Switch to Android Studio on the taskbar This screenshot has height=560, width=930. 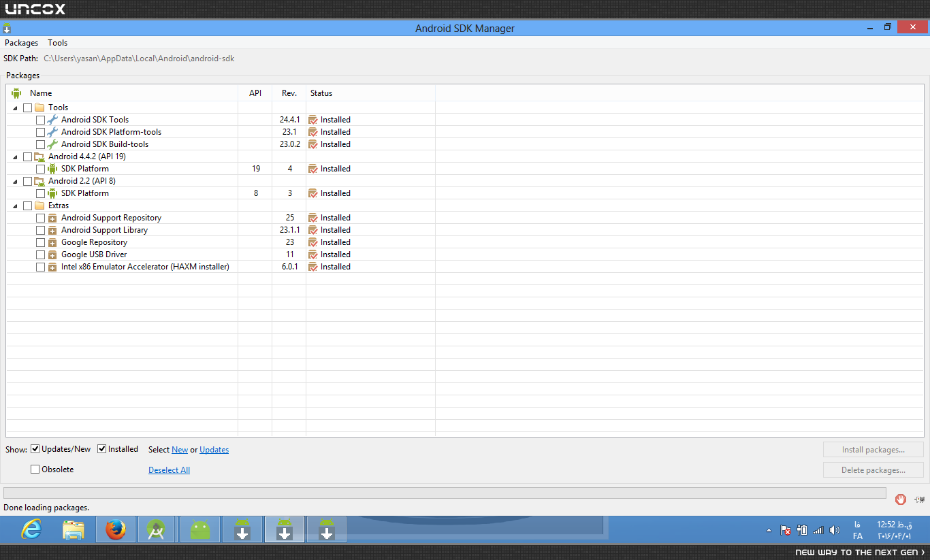tap(157, 529)
